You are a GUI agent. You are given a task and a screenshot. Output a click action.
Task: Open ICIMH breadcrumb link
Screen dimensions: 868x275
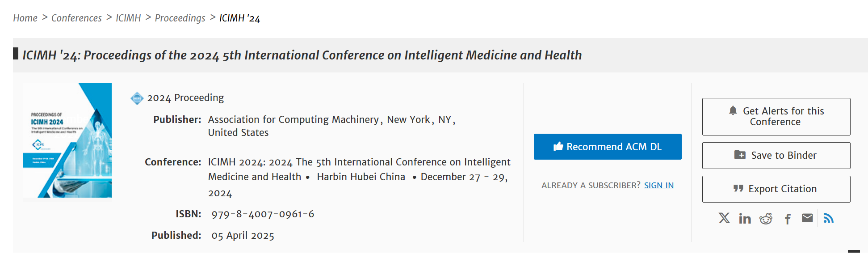pyautogui.click(x=128, y=18)
